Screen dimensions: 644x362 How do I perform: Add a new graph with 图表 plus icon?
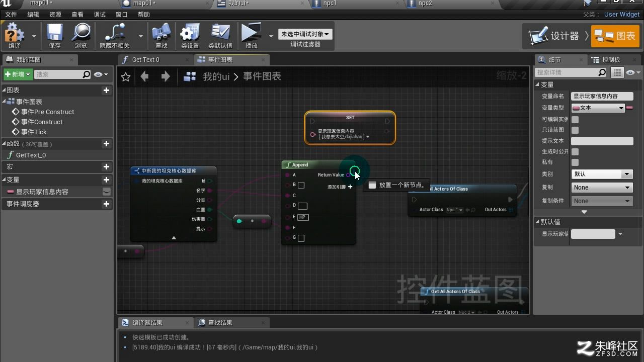pos(106,90)
